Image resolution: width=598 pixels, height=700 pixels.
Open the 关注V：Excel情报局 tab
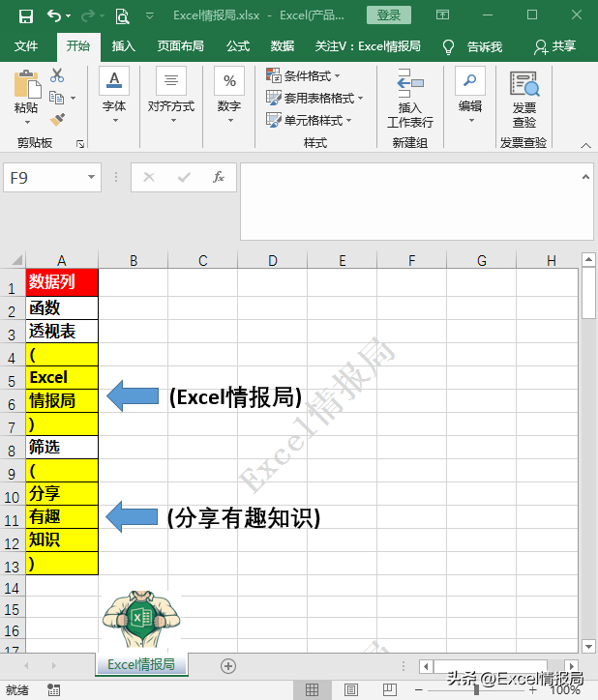[368, 46]
